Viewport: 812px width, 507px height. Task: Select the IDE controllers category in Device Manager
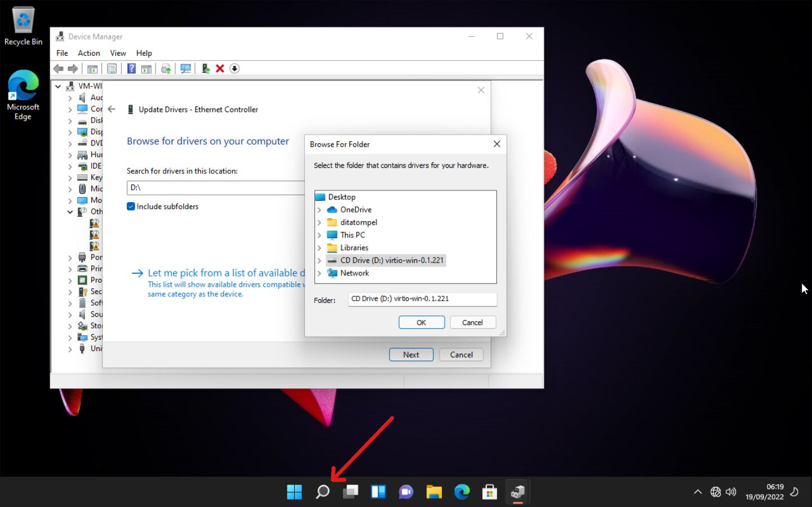tap(96, 166)
